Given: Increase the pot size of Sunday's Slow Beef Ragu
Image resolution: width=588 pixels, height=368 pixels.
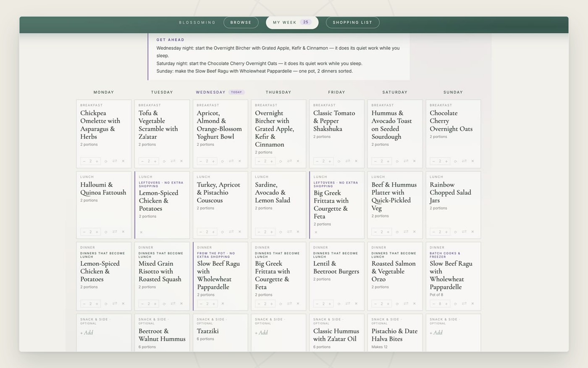Looking at the screenshot, I should click(446, 304).
